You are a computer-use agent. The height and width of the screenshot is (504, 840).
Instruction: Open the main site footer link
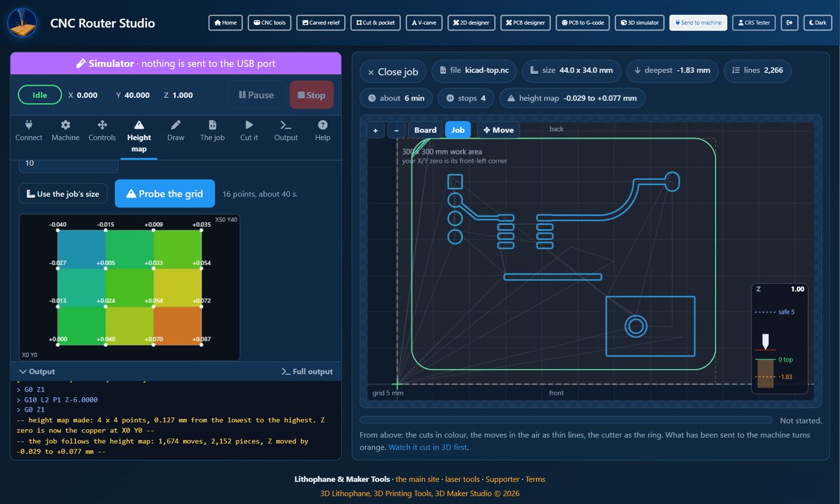(417, 479)
